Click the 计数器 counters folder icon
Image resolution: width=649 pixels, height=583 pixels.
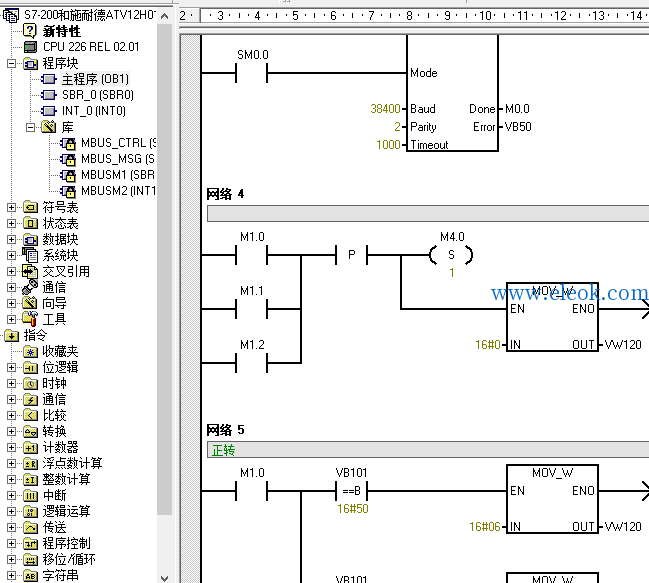coord(31,448)
